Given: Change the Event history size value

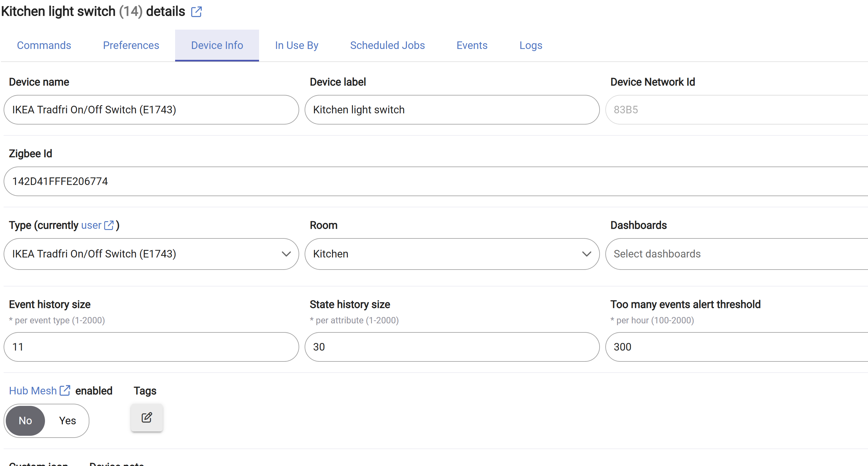Looking at the screenshot, I should (151, 347).
